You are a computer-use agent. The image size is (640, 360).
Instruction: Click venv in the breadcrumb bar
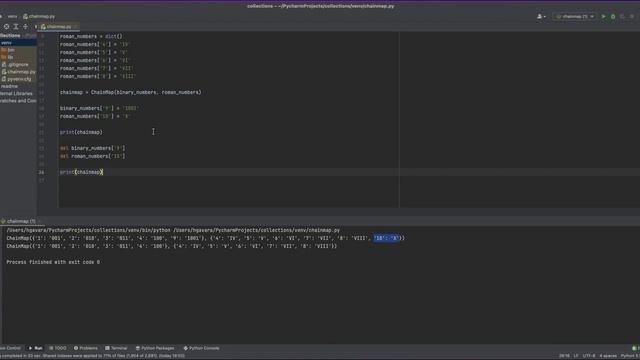[13, 17]
